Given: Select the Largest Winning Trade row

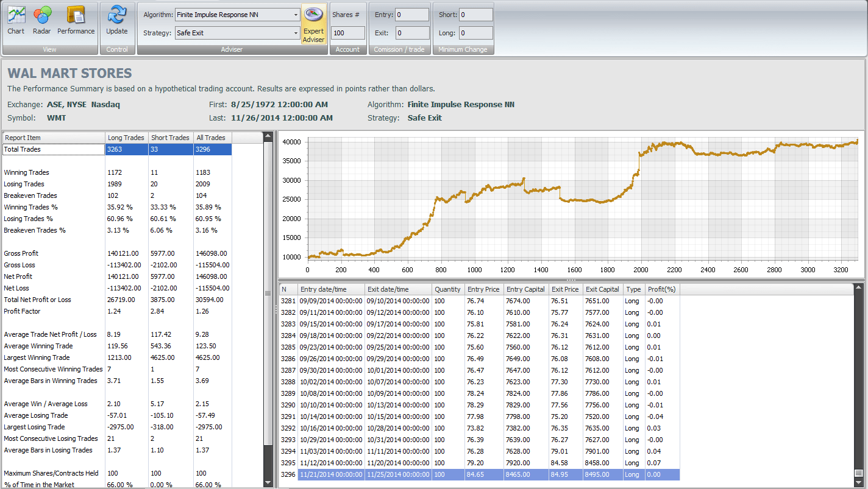Looking at the screenshot, I should 117,357.
